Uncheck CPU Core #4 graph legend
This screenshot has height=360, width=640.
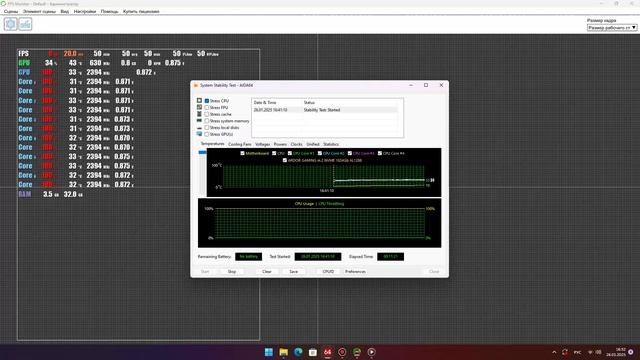tap(380, 153)
